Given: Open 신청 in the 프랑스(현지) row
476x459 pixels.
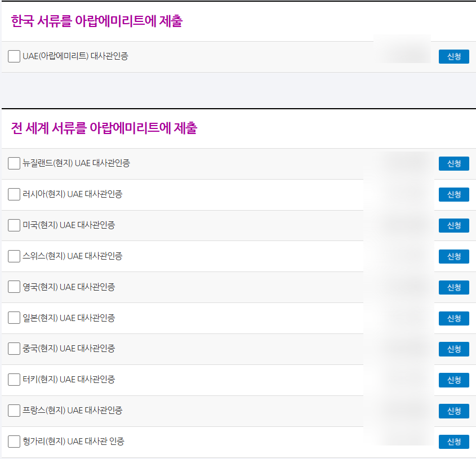Looking at the screenshot, I should 454,411.
